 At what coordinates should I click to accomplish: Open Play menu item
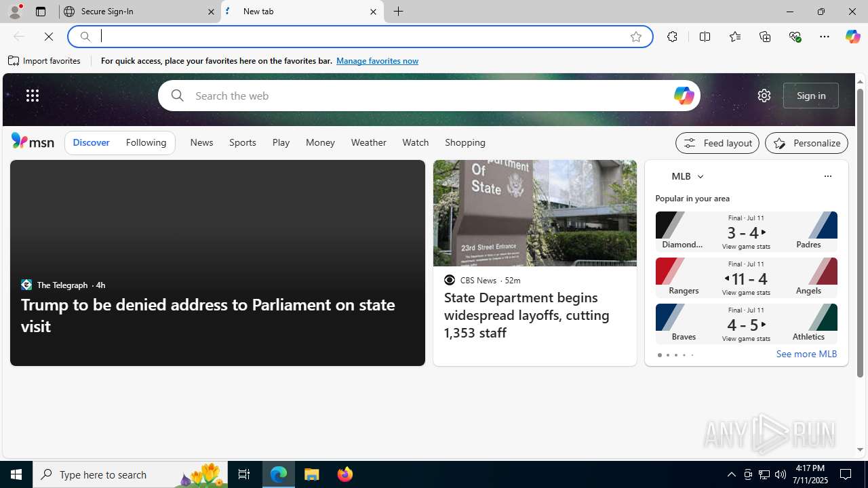(281, 143)
